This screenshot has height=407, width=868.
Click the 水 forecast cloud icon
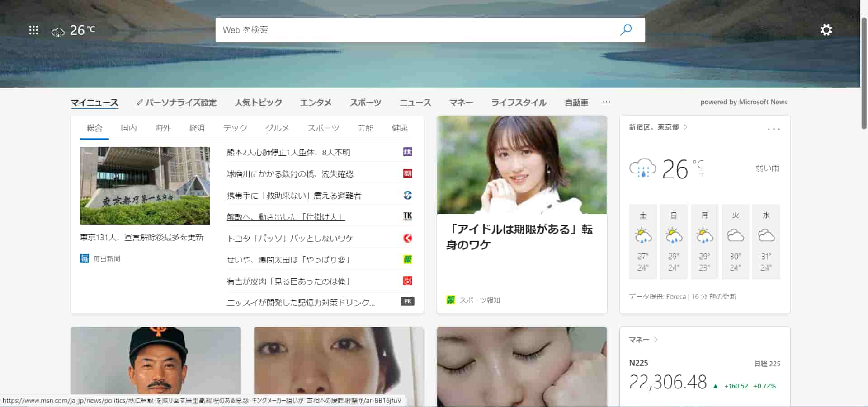(x=766, y=236)
